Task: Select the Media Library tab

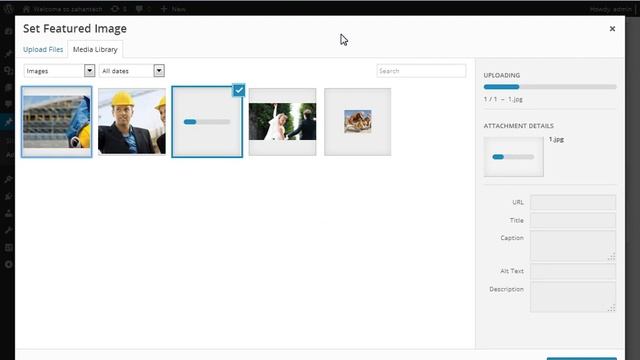Action: 95,49
